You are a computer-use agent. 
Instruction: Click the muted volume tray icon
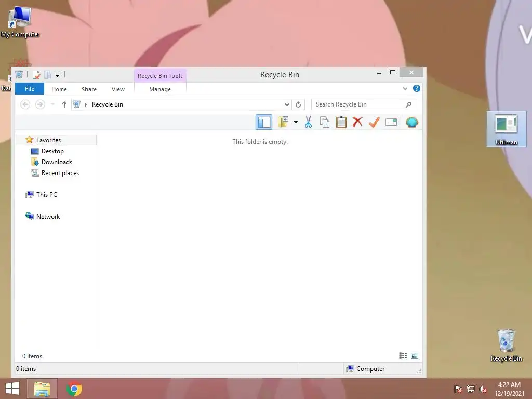click(483, 389)
